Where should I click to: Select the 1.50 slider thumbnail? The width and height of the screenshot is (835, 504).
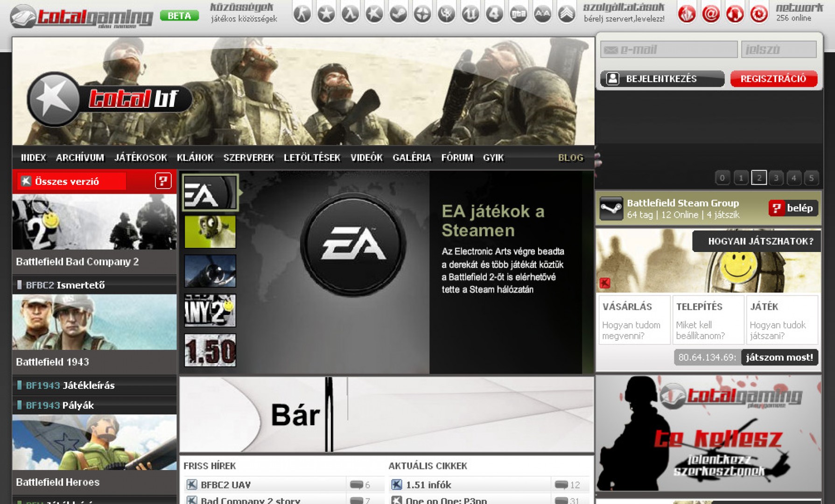pyautogui.click(x=210, y=350)
